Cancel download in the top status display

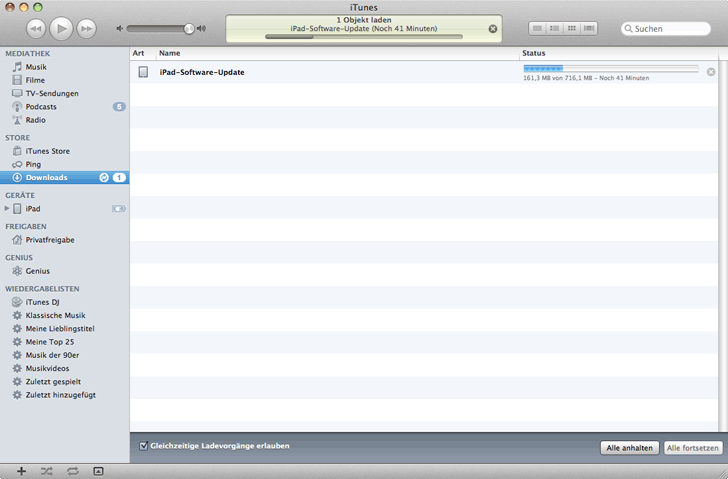pyautogui.click(x=493, y=29)
